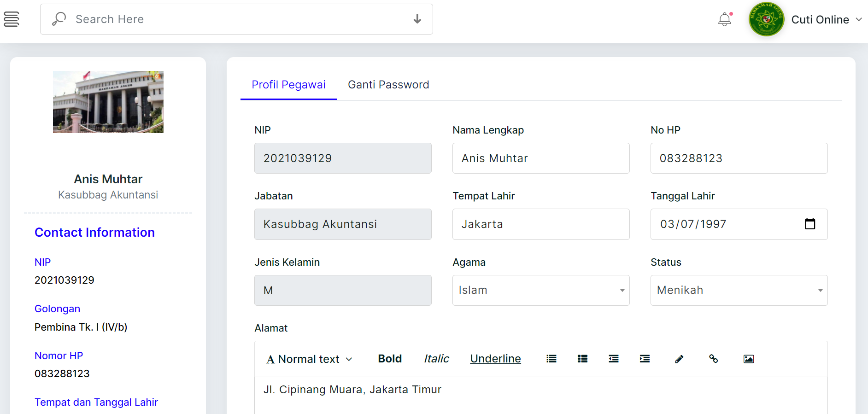Apply a bulleted list to the address text
The image size is (868, 414).
tap(551, 359)
